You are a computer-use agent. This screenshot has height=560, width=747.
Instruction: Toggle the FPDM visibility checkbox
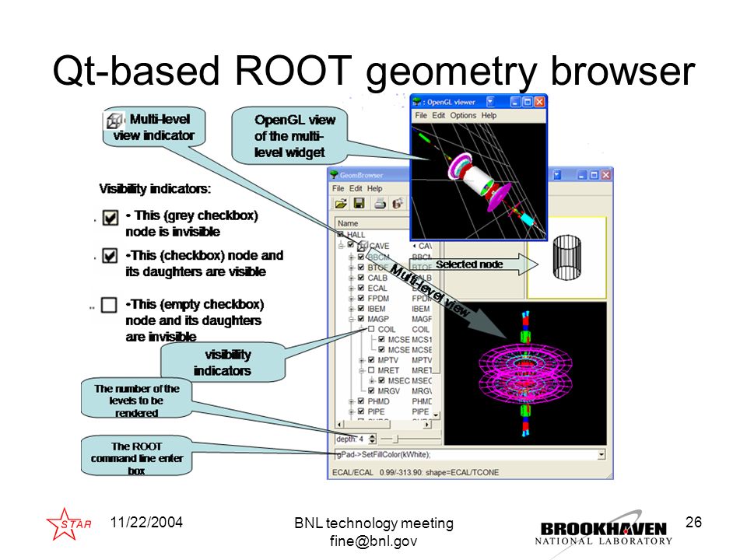coord(361,298)
